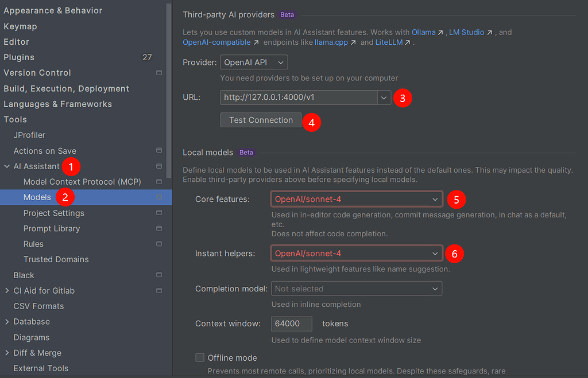
Task: Expand the Diff & Merge node
Action: pyautogui.click(x=7, y=353)
